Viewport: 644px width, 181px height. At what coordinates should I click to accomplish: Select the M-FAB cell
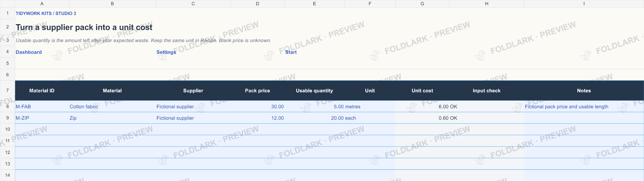coord(42,107)
